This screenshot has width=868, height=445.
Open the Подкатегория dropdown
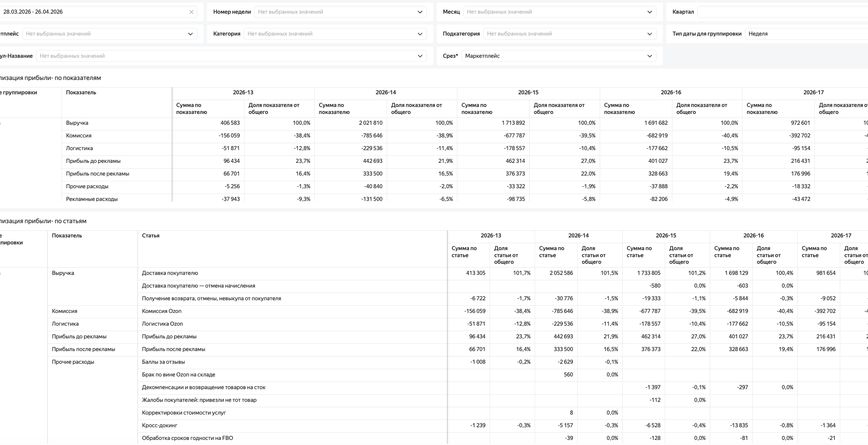pos(570,34)
